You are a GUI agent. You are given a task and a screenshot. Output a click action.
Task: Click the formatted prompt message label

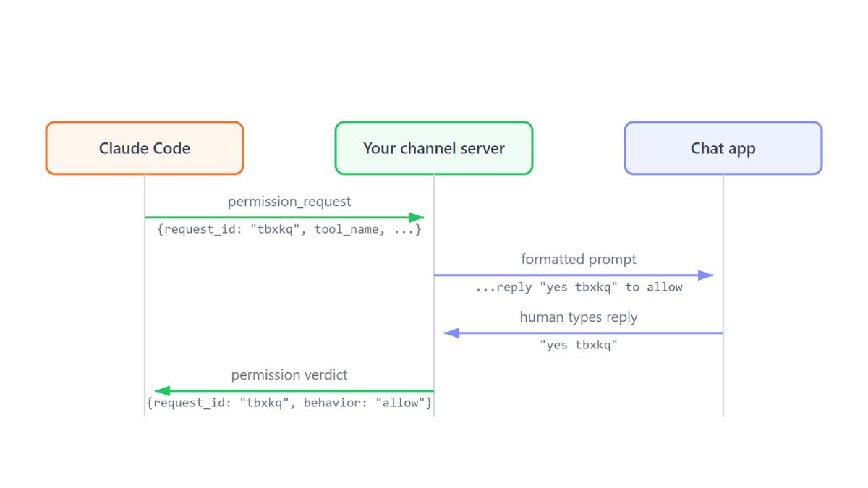(x=579, y=259)
